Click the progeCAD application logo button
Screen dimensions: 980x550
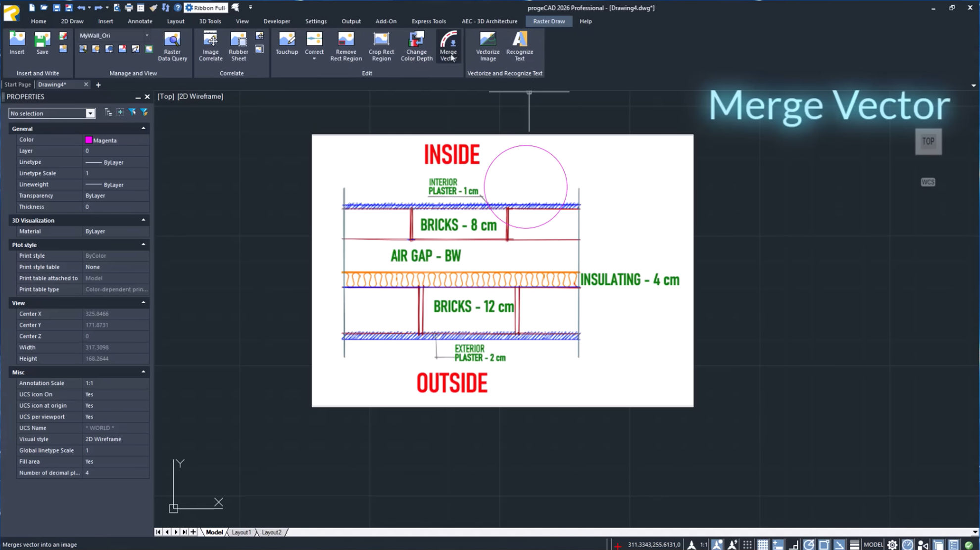11,12
